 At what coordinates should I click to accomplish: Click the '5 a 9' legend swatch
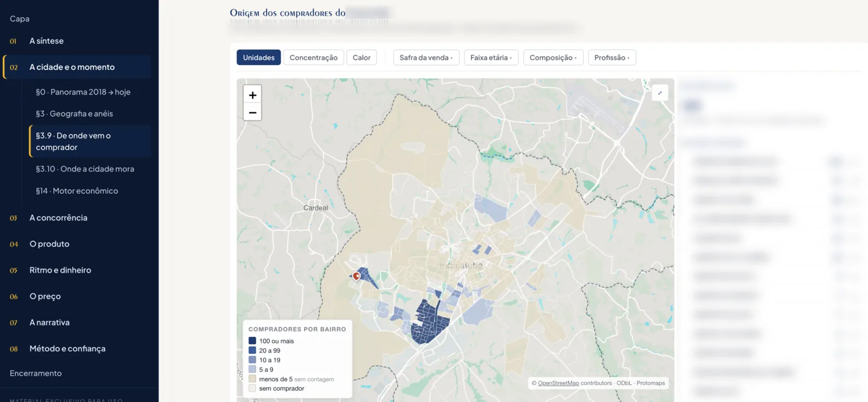252,369
